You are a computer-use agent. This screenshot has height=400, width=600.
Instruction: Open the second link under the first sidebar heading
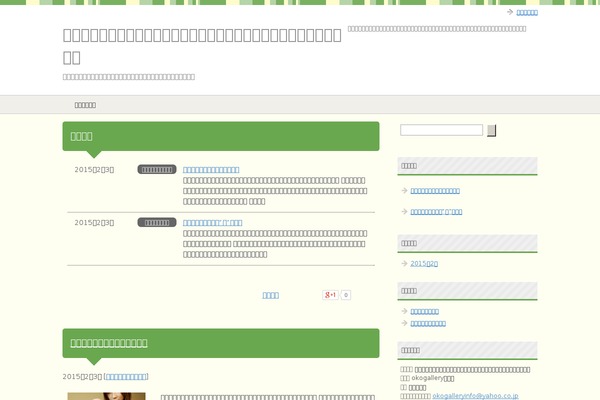436,212
